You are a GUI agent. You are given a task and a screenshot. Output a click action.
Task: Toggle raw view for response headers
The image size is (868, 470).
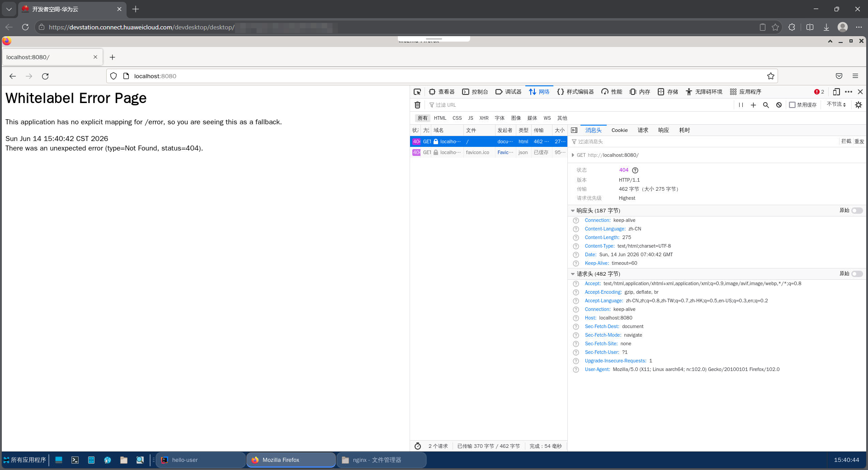tap(857, 211)
